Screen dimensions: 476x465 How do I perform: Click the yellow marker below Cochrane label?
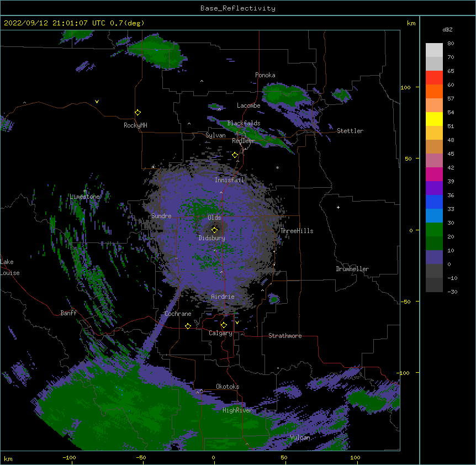point(188,326)
